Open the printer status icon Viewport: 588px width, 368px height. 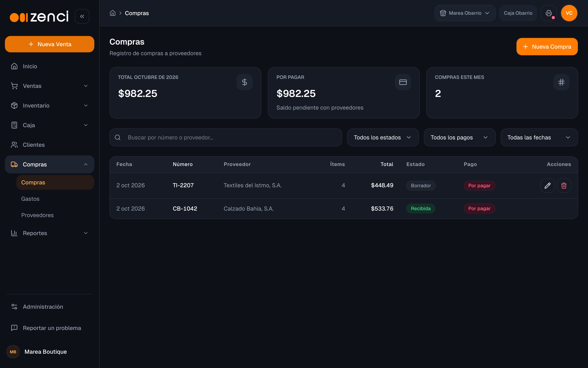(x=549, y=13)
